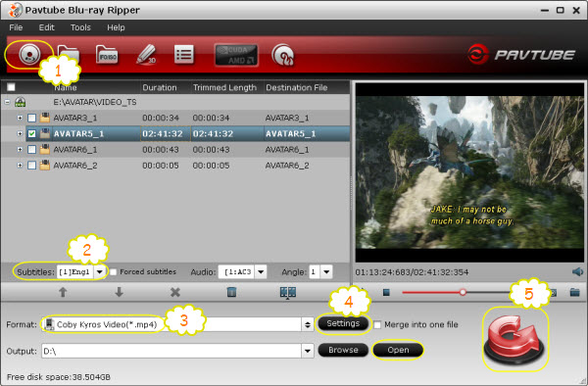Toggle the select-all checkbox in header

(11, 87)
